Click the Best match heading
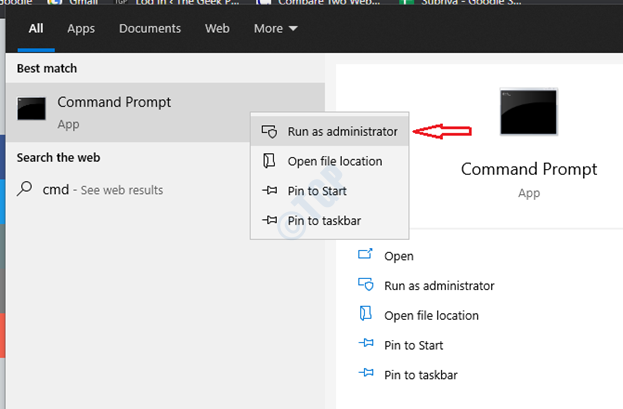623x409 pixels. click(47, 68)
